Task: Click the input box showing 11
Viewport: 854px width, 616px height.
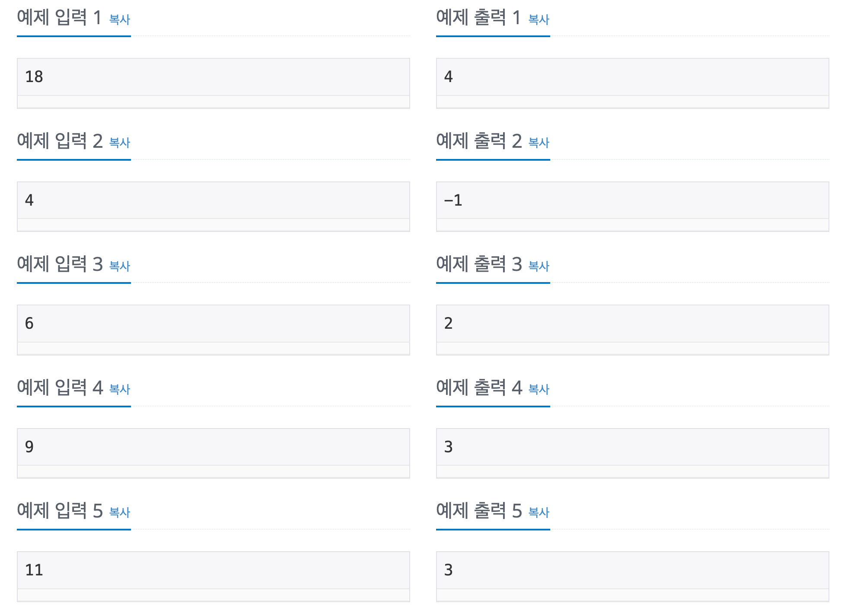Action: (x=213, y=576)
